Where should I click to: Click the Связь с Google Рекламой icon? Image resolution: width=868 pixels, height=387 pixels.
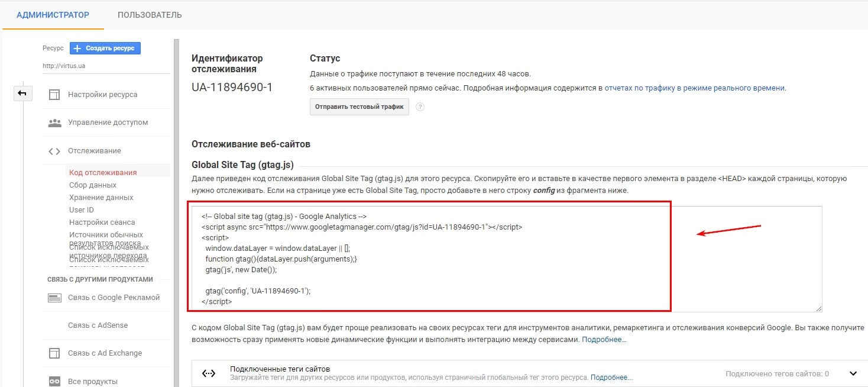(54, 298)
